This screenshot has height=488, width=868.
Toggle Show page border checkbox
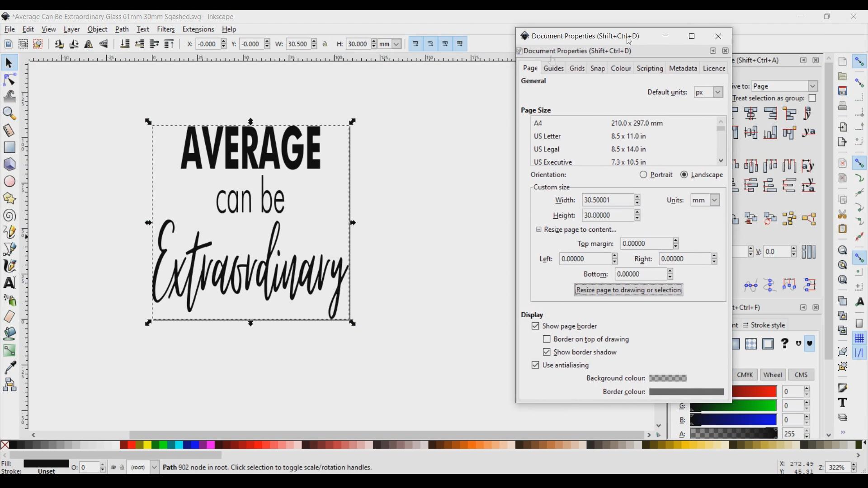(536, 327)
